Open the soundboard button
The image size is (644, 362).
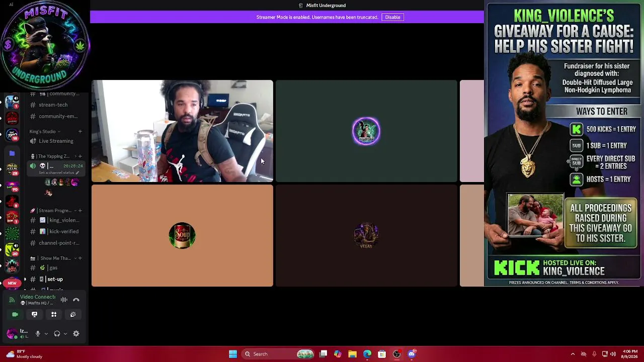[73, 314]
